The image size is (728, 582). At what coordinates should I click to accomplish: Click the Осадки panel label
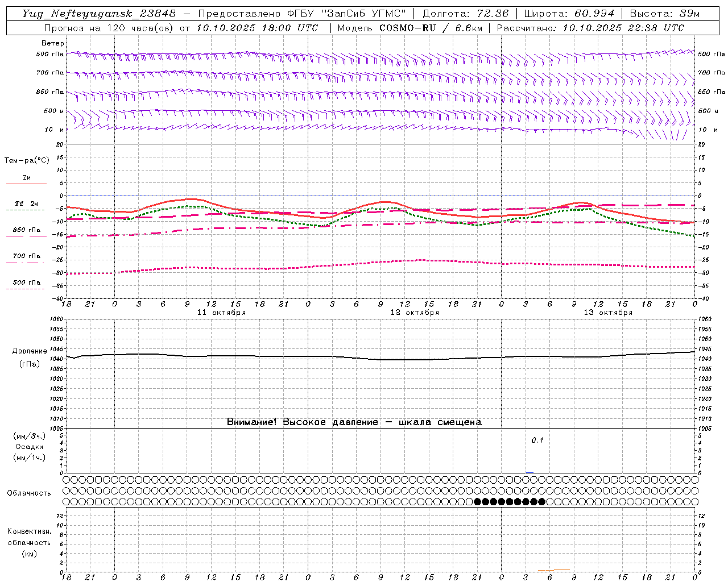coord(30,447)
